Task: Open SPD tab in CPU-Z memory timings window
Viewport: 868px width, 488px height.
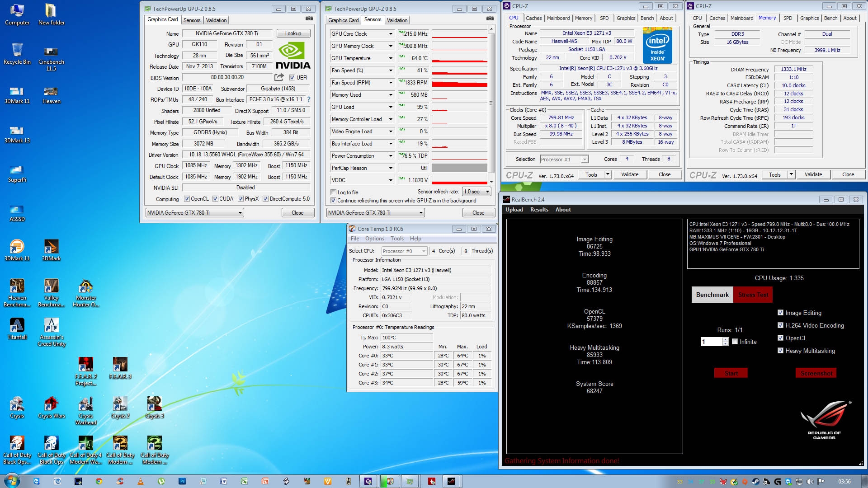Action: 788,18
